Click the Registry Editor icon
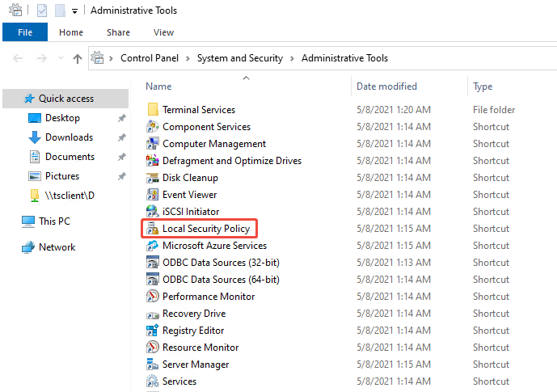This screenshot has width=557, height=392. coord(152,331)
